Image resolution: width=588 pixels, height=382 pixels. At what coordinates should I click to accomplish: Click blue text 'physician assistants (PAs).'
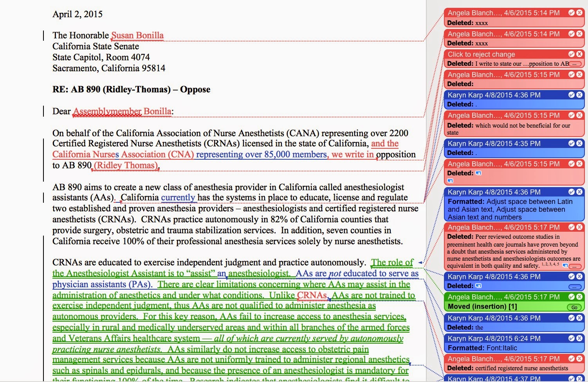pos(102,284)
